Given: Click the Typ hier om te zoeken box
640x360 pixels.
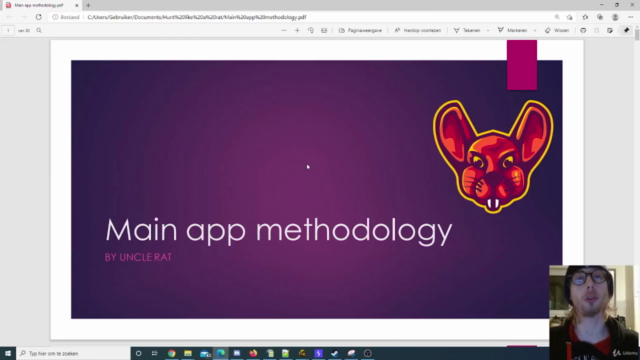Looking at the screenshot, I should click(x=73, y=353).
